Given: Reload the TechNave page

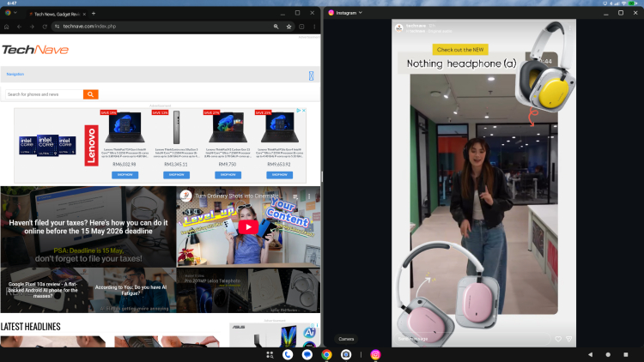Looking at the screenshot, I should point(45,27).
